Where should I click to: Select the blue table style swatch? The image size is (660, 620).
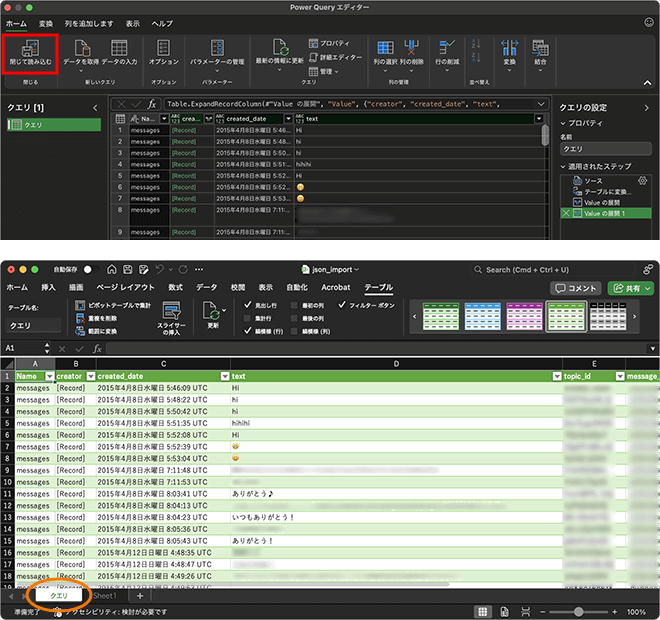(482, 317)
